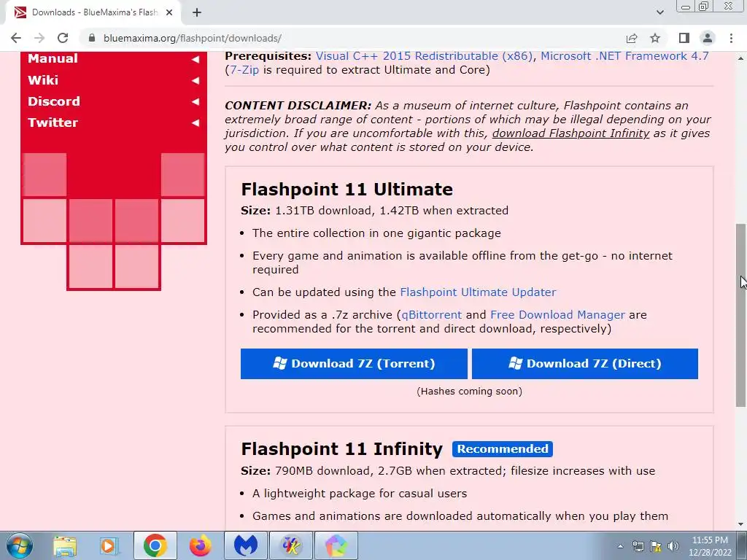Open Twitter in red sidebar

[x=53, y=122]
